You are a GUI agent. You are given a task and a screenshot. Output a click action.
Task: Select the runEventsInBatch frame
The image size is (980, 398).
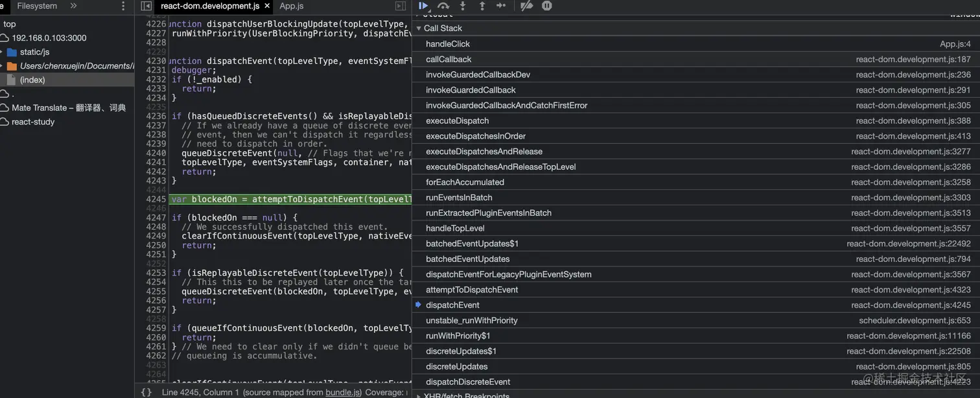696,198
